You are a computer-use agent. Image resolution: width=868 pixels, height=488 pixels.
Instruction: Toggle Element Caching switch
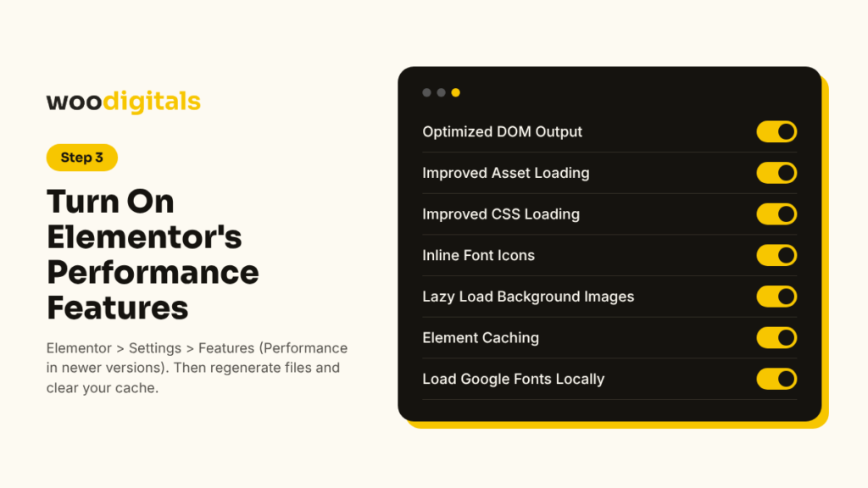[x=776, y=337]
